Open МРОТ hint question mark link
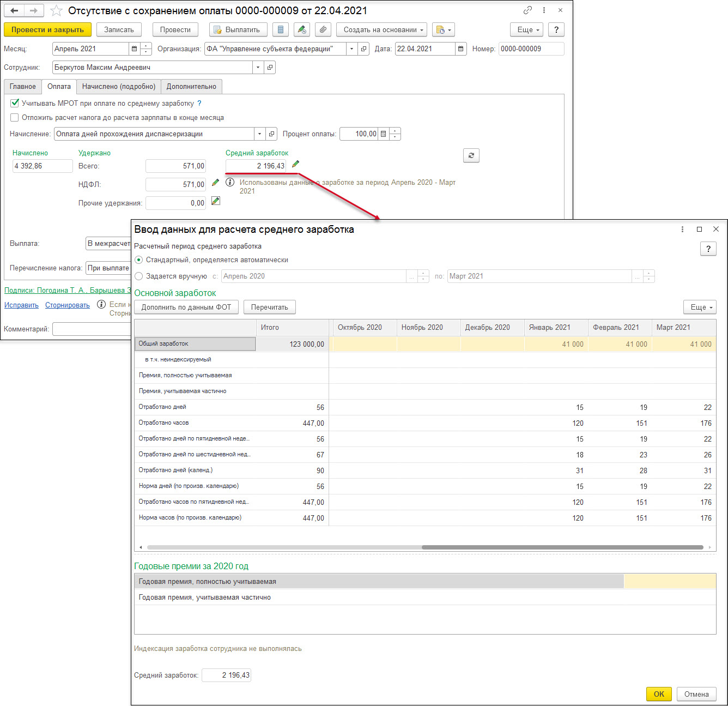The width and height of the screenshot is (728, 706). [x=199, y=103]
